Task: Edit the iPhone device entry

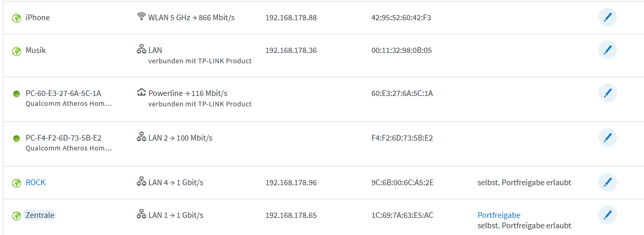Action: coord(607,18)
